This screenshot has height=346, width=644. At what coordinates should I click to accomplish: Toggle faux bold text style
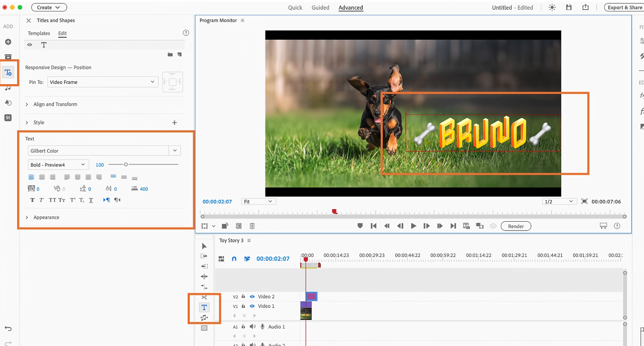32,200
